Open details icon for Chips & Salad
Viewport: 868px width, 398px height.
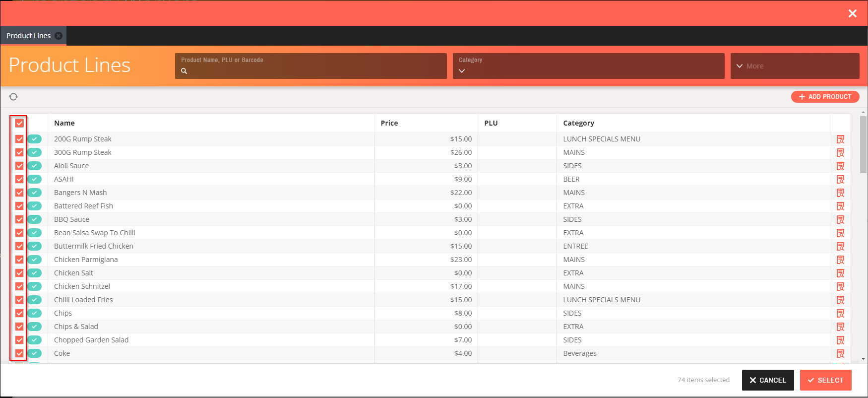(x=840, y=327)
